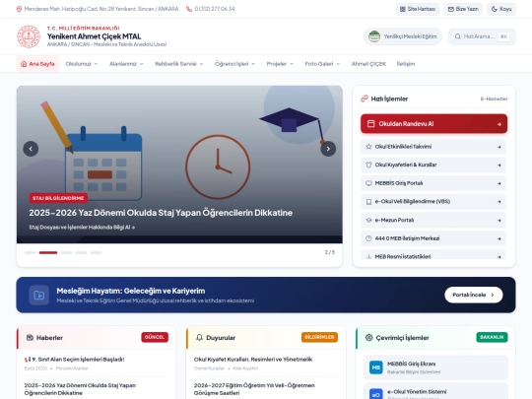Click the magnifier icon in Hızlı Arama
The image size is (532, 399).
[x=458, y=36]
